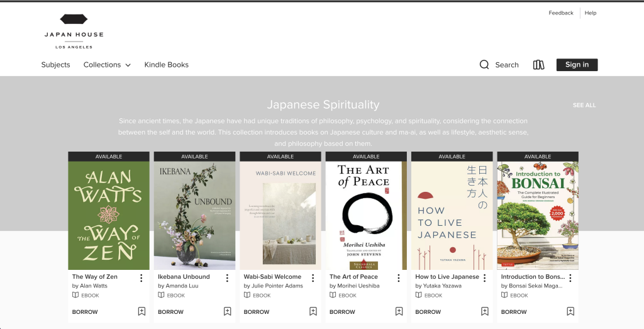The height and width of the screenshot is (329, 644).
Task: Borrow The Way of Zen
Action: tap(85, 312)
